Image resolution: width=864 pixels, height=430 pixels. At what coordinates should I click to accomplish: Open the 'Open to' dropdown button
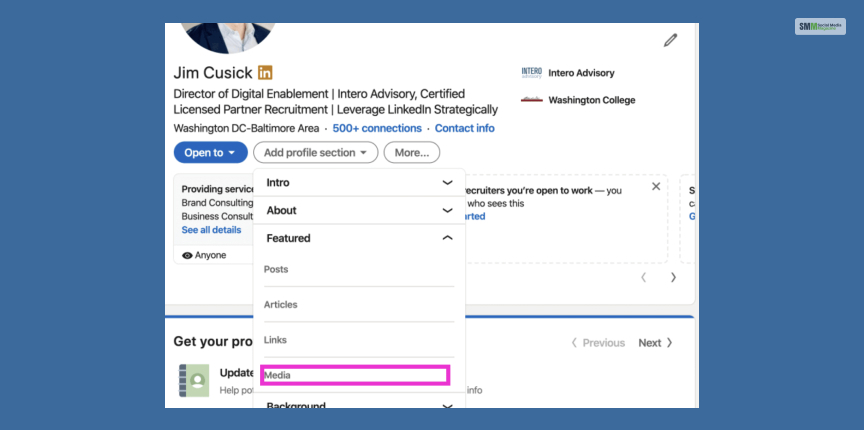click(210, 153)
